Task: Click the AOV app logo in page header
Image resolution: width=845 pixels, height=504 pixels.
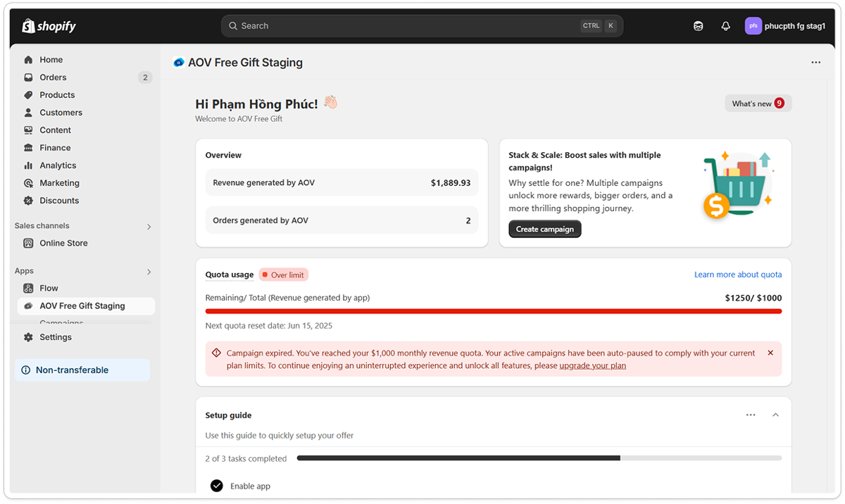Action: pyautogui.click(x=179, y=63)
